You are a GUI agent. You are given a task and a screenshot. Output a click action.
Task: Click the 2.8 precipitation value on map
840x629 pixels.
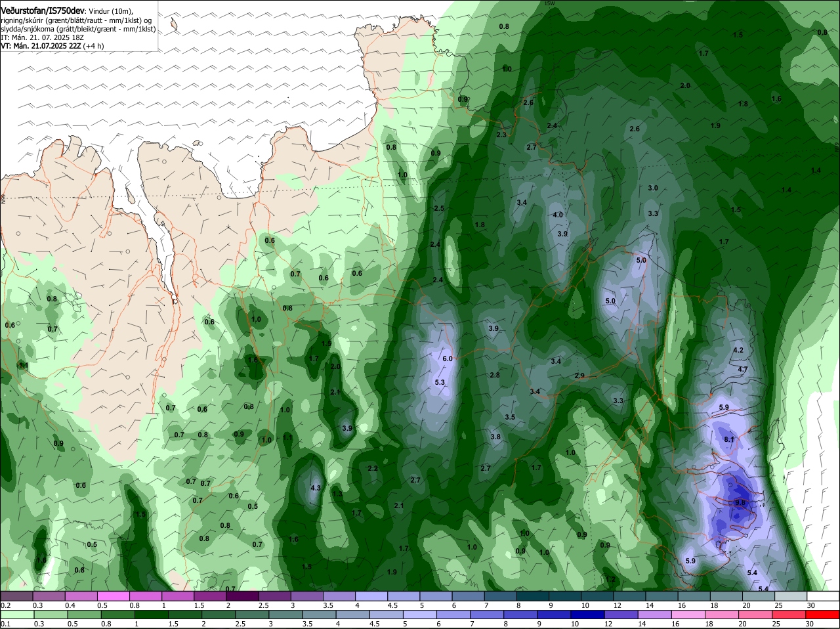click(x=495, y=375)
